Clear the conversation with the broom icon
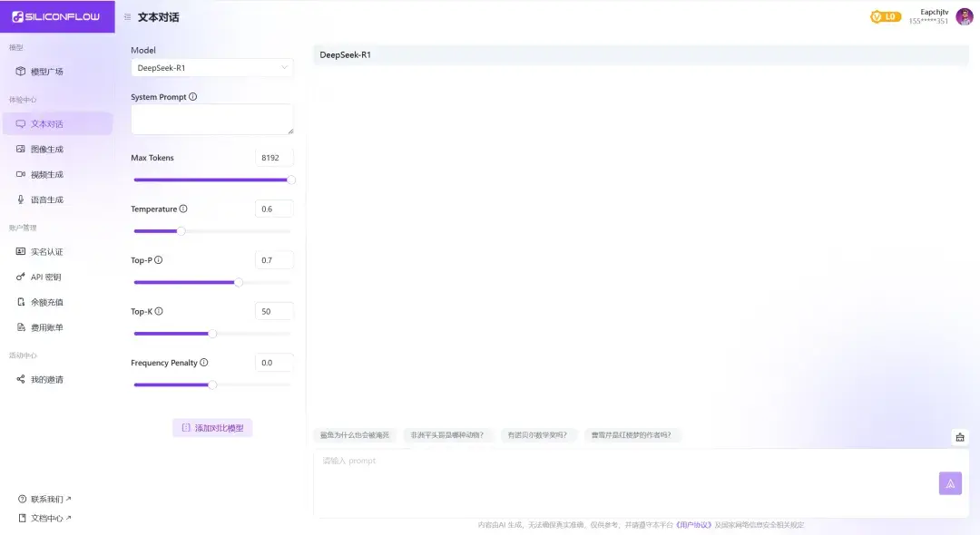Viewport: 980px width, 535px height. pos(960,437)
